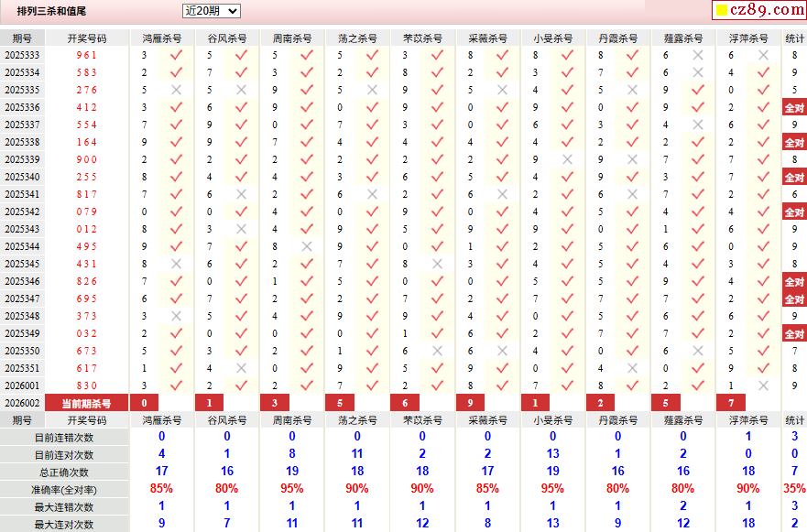This screenshot has height=532, width=807.
Task: Open the 近20期 period dropdown
Action: pos(211,11)
